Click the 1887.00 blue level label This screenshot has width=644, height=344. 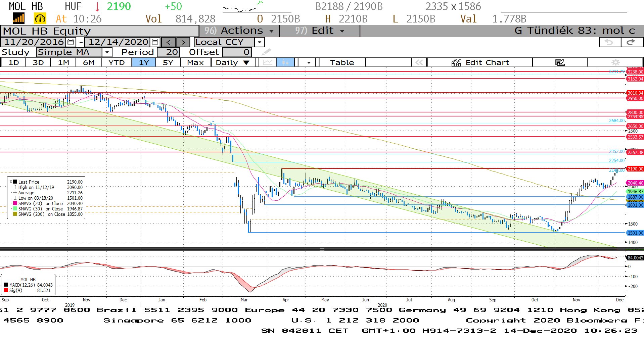click(635, 197)
